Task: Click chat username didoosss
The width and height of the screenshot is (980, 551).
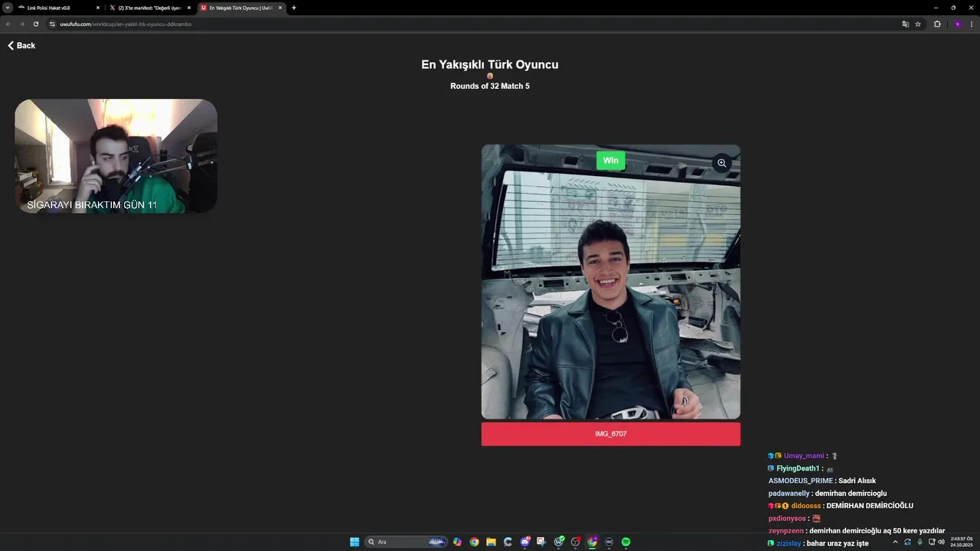Action: tap(806, 506)
